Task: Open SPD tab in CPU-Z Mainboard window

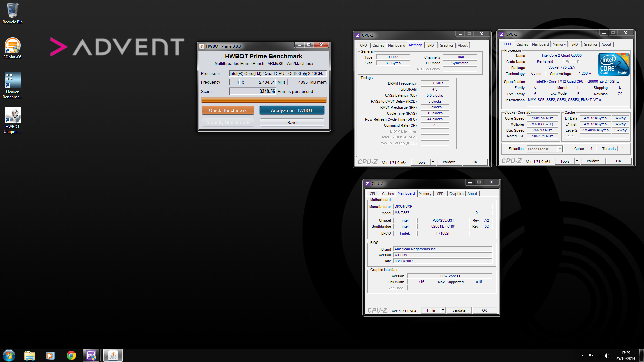Action: (x=440, y=194)
